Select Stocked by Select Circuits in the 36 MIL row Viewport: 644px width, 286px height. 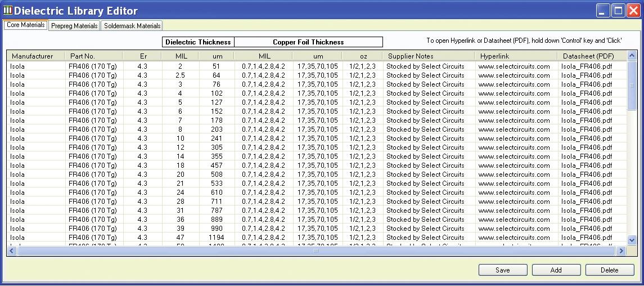[x=429, y=220]
